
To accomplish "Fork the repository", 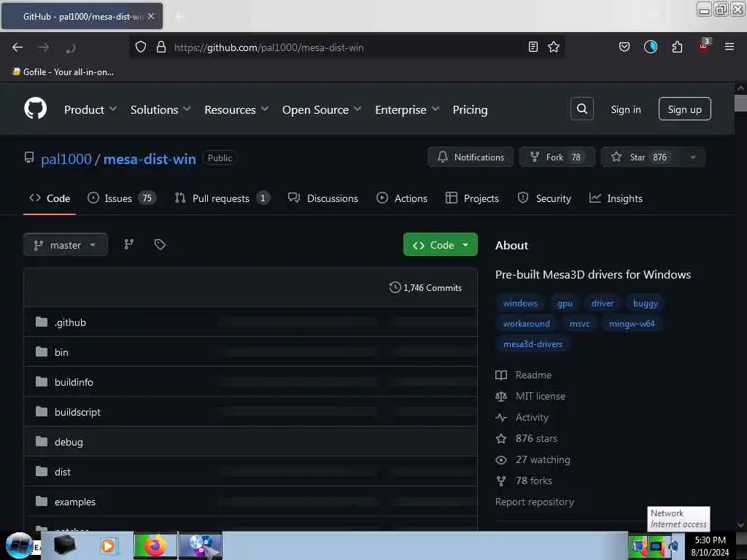I will click(x=557, y=157).
